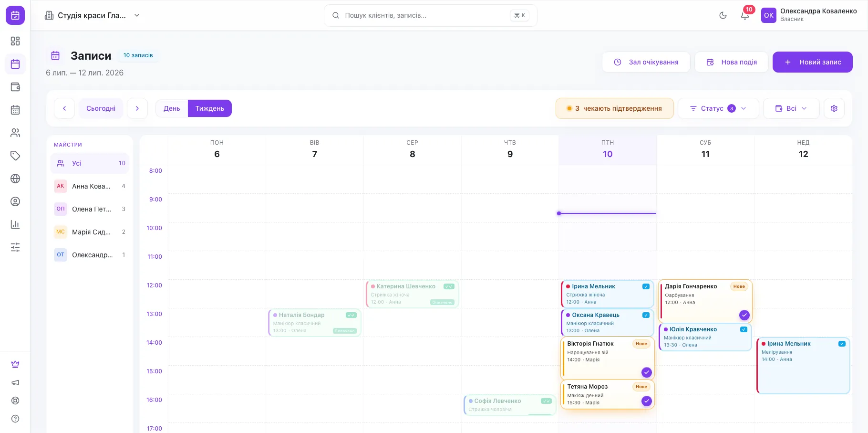Click the Сьогодні button
The width and height of the screenshot is (868, 433).
tap(101, 108)
